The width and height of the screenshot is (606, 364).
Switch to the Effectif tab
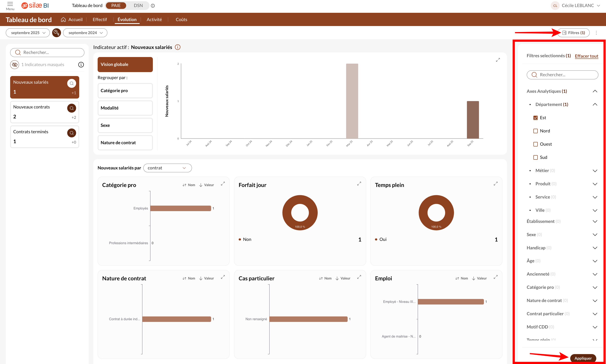coord(99,19)
